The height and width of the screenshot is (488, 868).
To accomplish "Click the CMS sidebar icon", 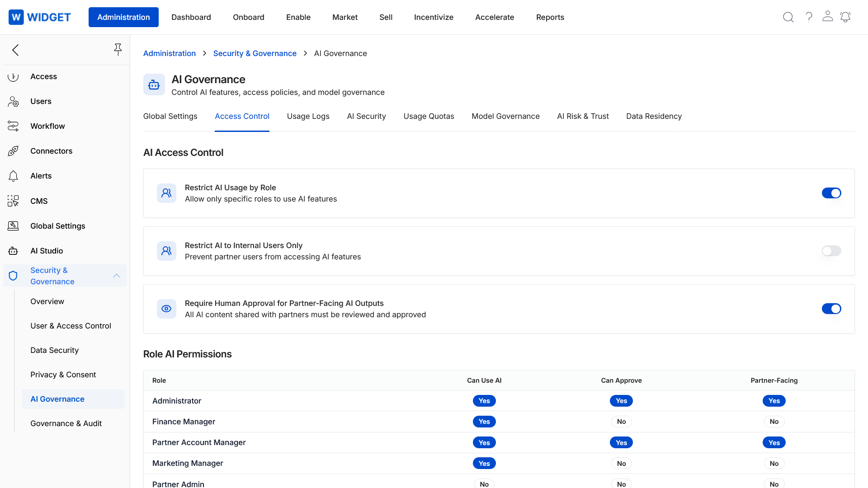I will pyautogui.click(x=13, y=201).
